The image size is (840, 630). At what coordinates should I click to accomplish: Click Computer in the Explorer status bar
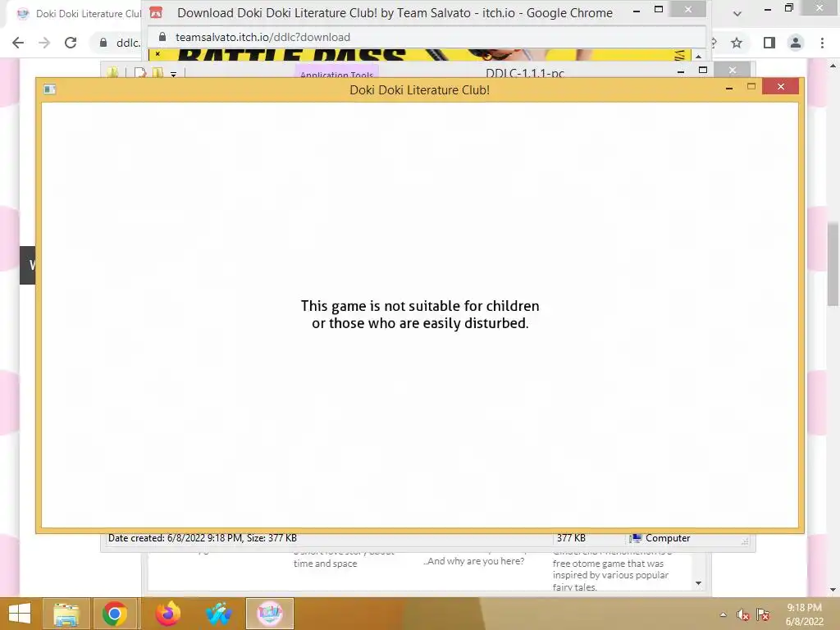click(x=660, y=538)
